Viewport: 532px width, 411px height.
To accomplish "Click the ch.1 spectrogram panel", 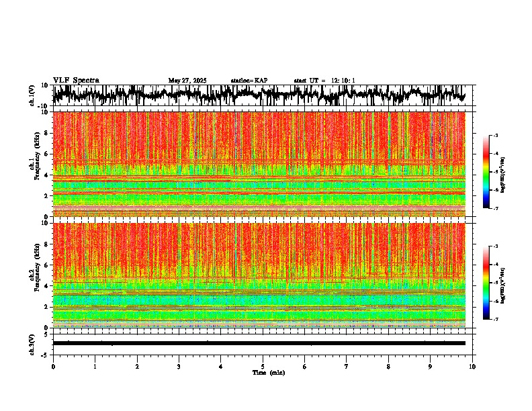I will click(259, 164).
